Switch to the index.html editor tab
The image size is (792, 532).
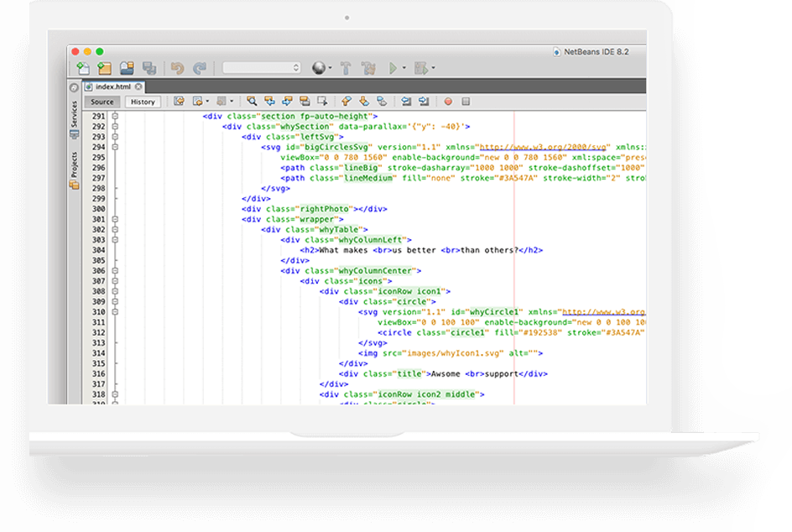point(112,86)
